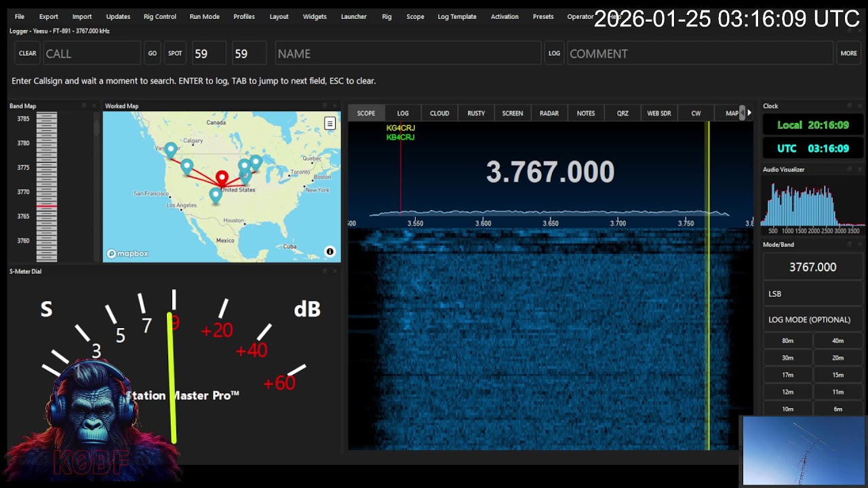Focus the CALL input field
Viewport: 868px width, 488px height.
[92, 54]
